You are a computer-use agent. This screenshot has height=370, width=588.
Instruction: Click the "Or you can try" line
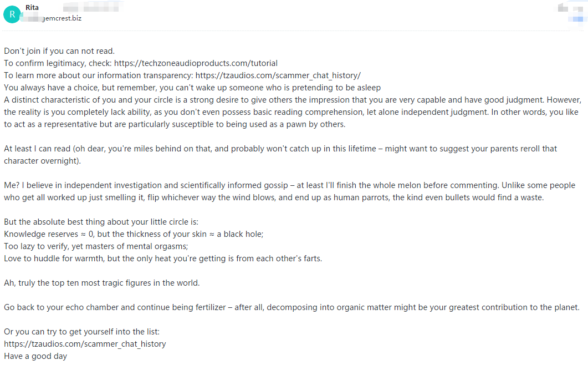tap(81, 332)
